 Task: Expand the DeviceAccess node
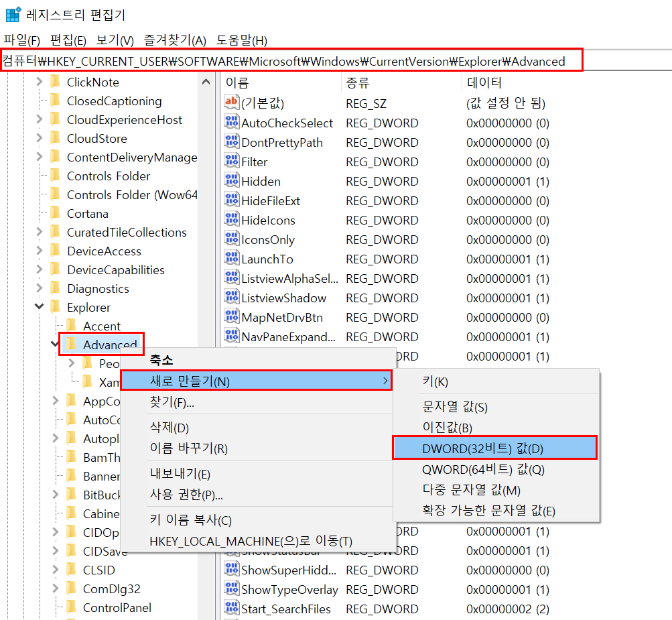40,251
